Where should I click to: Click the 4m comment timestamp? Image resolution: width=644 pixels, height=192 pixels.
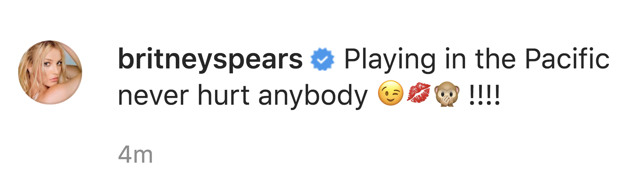point(135,155)
